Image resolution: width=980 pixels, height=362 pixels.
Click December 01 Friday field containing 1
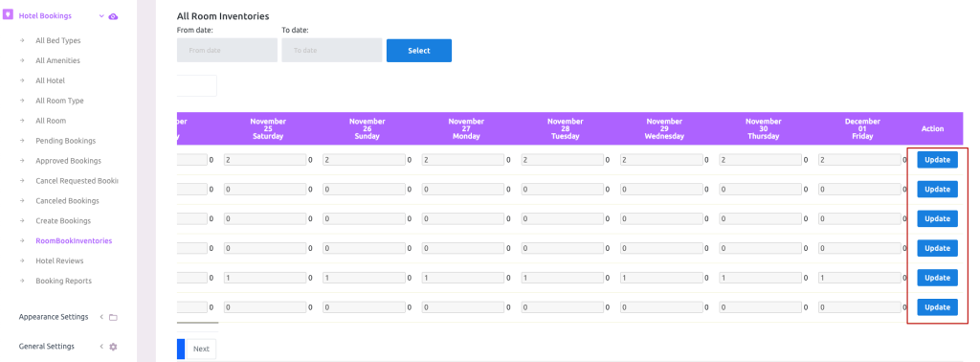(859, 278)
